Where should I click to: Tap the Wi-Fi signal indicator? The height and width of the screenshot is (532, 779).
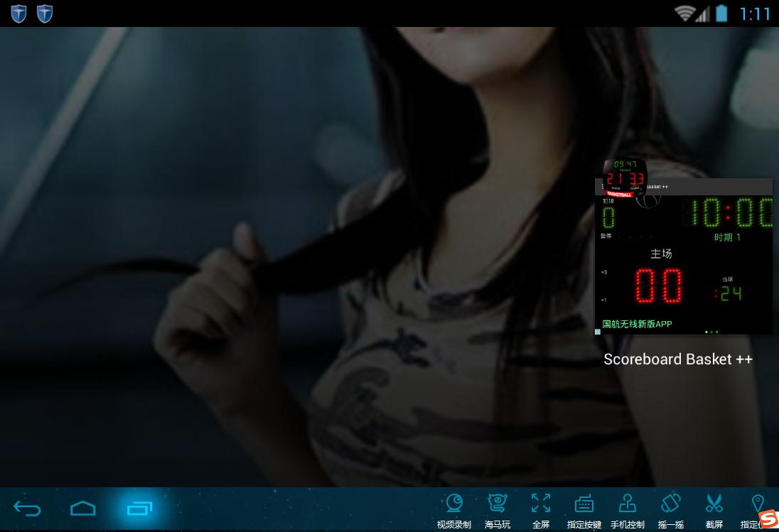click(684, 13)
